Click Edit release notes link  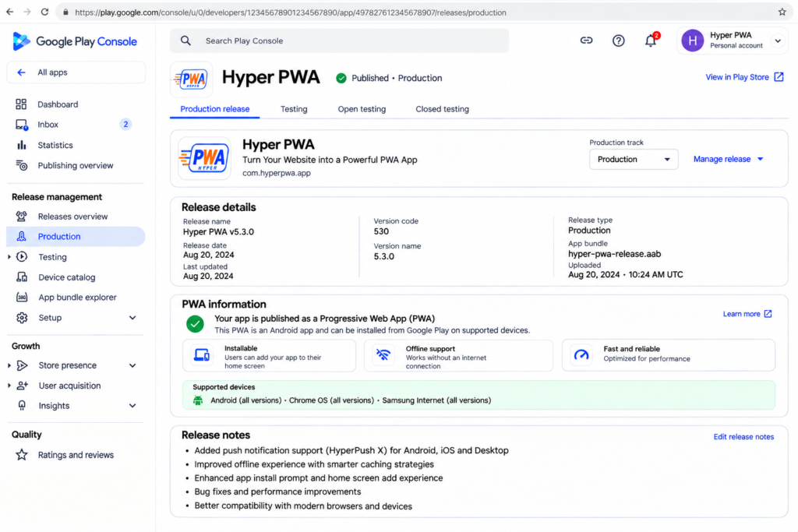point(743,436)
